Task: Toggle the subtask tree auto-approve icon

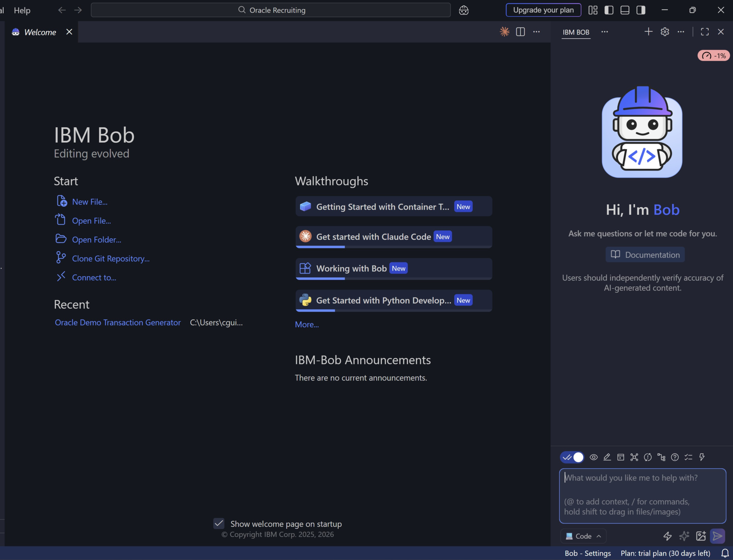Action: 661,457
